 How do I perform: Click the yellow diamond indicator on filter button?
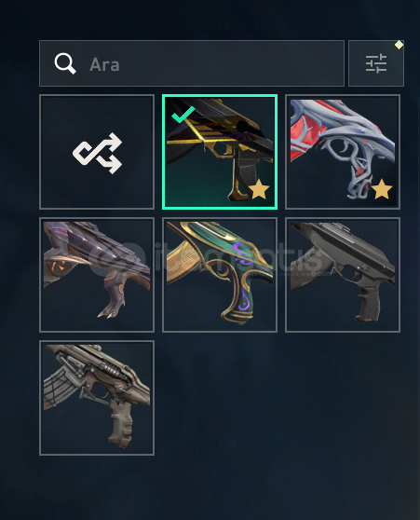pyautogui.click(x=399, y=45)
